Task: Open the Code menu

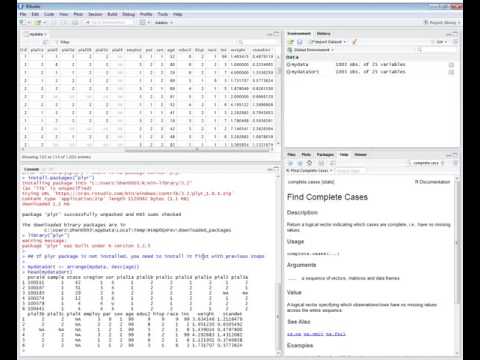Action: coord(49,14)
